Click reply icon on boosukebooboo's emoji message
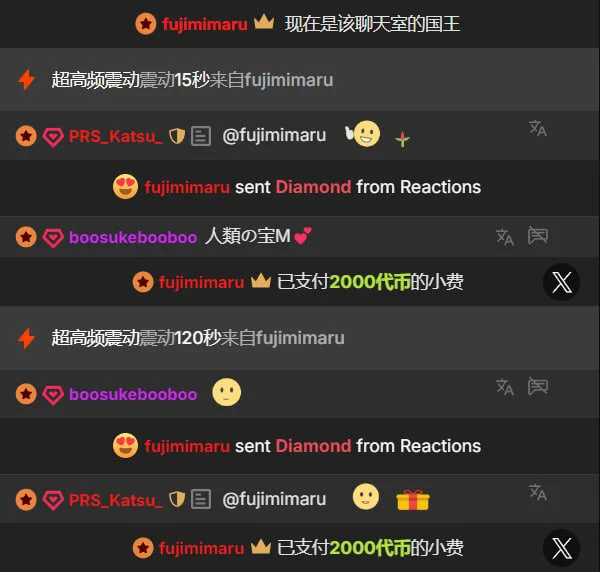 pos(538,386)
